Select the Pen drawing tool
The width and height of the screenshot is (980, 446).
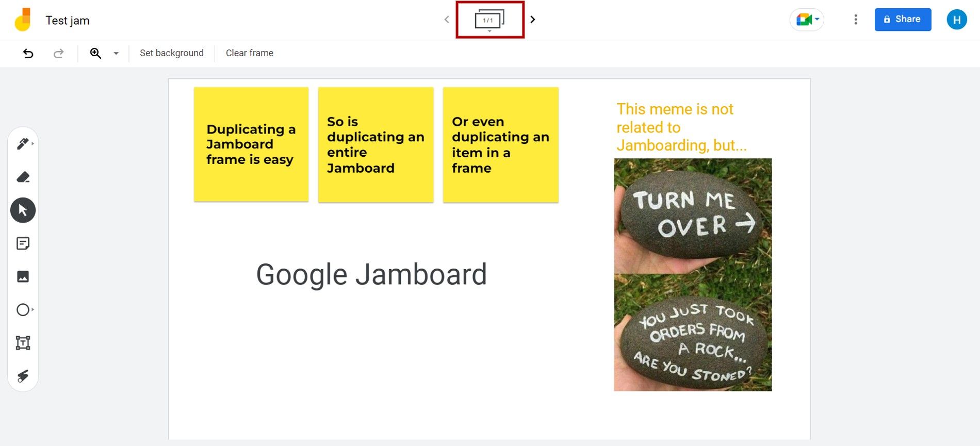[23, 144]
